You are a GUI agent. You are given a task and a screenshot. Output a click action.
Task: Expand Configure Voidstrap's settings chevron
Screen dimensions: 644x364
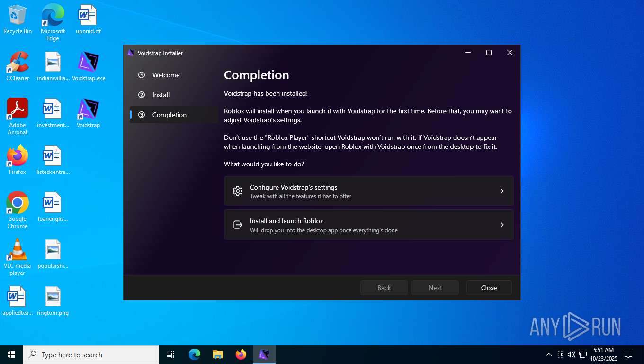coord(502,191)
